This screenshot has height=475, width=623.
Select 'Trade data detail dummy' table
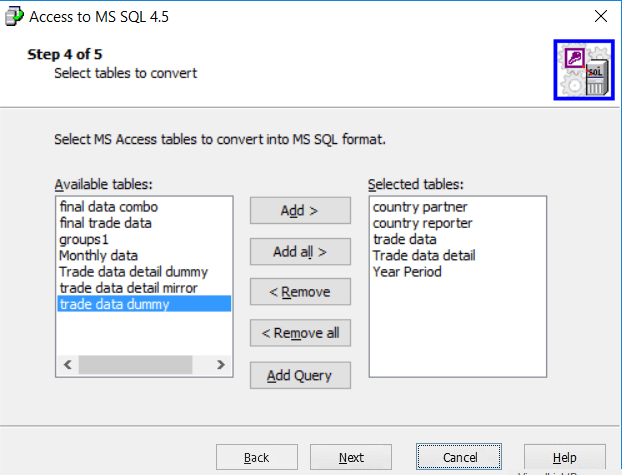point(144,272)
